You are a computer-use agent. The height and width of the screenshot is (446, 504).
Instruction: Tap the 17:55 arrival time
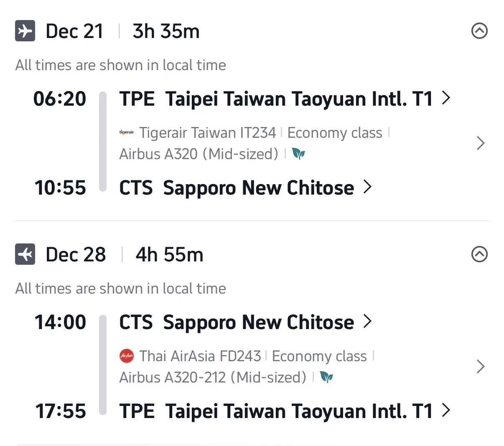(61, 411)
